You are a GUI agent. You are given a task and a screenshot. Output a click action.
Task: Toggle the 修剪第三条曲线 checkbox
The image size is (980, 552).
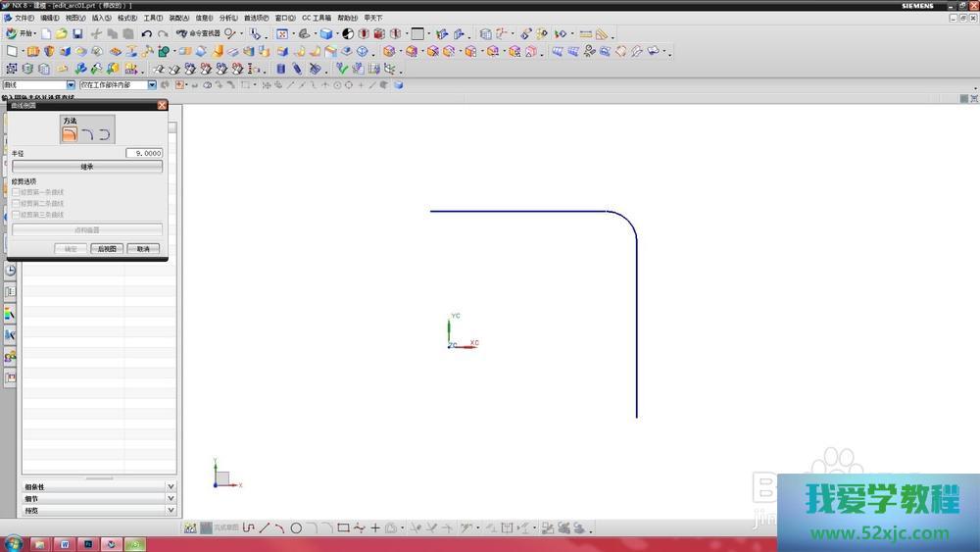(x=16, y=215)
